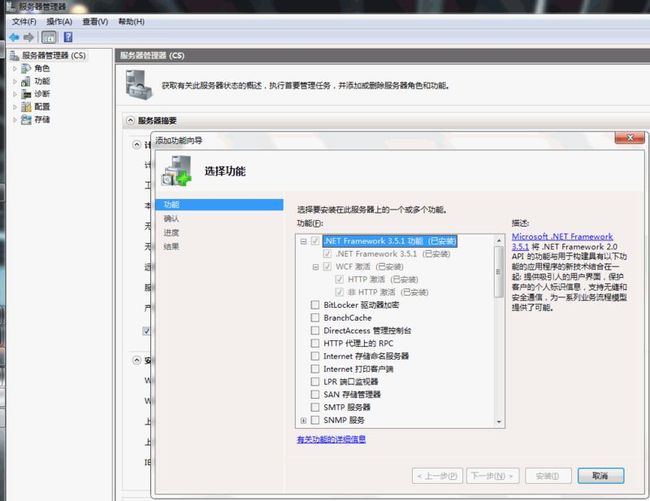Expand the 存储 tree node arrow
Screen dimensions: 650x501
coord(15,120)
